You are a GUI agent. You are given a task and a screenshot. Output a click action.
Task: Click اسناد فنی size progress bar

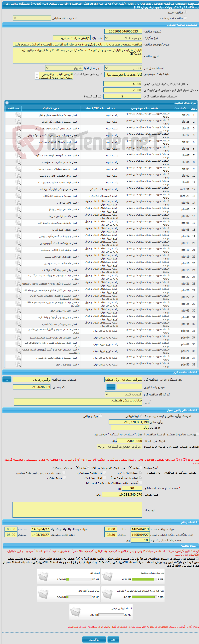pyautogui.click(x=79, y=579)
